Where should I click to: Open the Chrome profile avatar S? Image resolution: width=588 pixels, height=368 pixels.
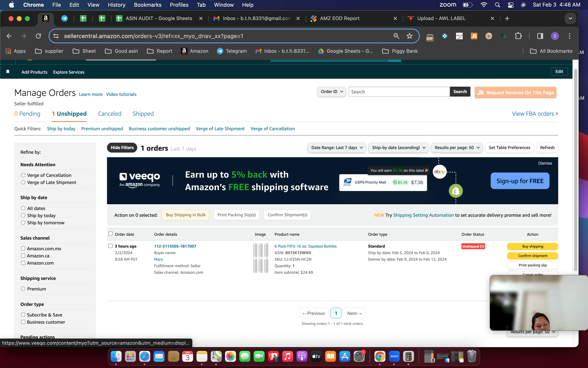[x=555, y=36]
